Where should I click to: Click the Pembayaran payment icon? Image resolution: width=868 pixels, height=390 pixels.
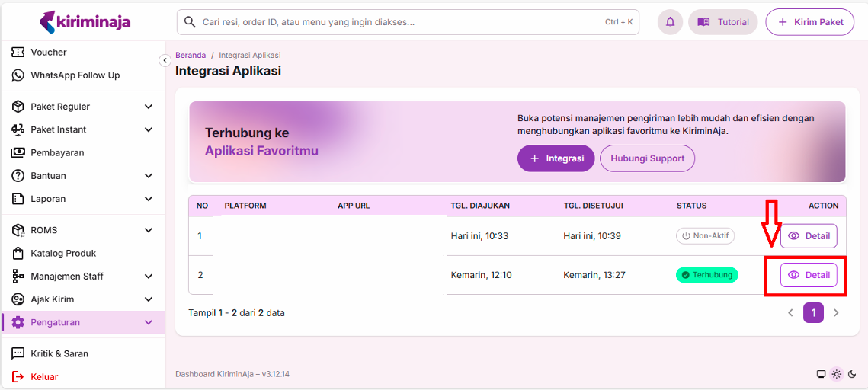pos(18,152)
